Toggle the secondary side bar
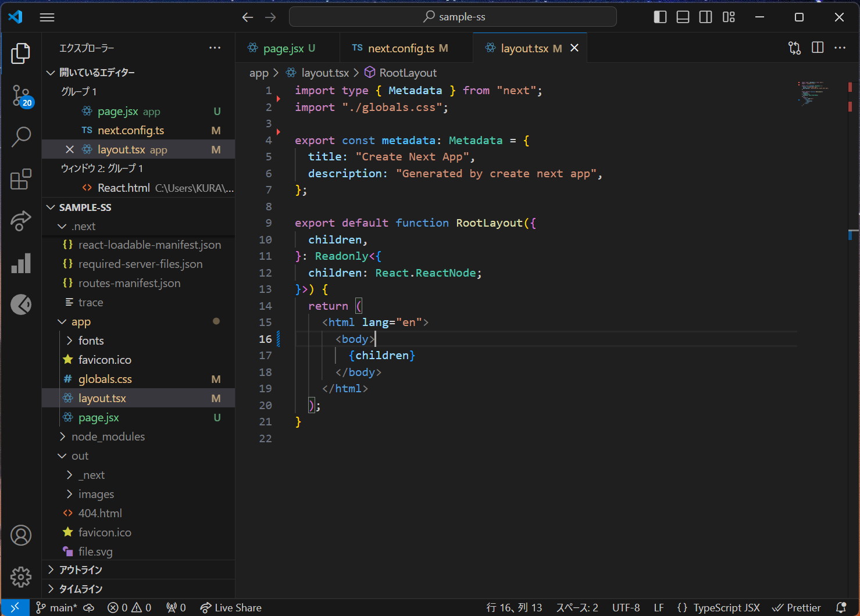860x616 pixels. point(705,17)
